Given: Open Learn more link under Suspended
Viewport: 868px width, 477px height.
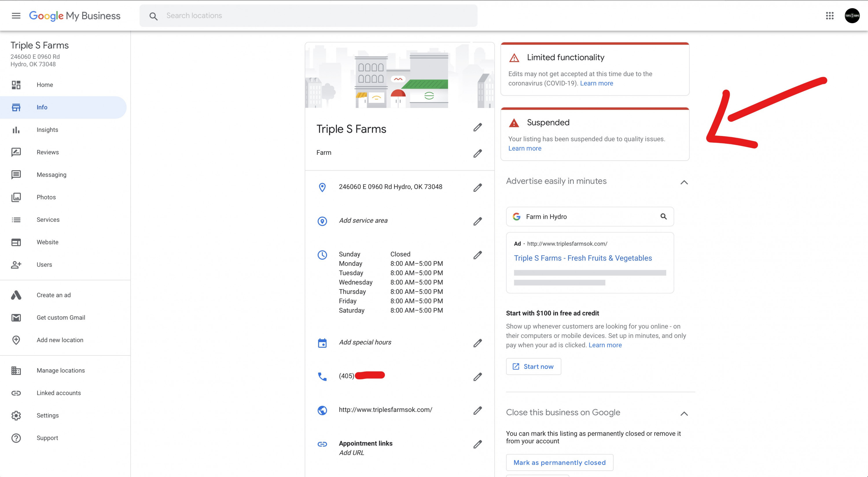Looking at the screenshot, I should click(x=525, y=148).
